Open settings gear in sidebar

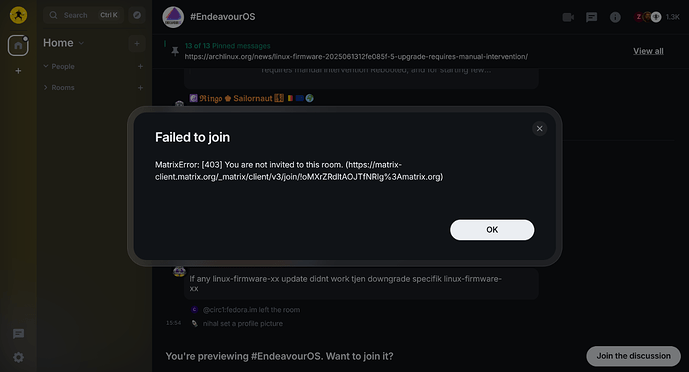pyautogui.click(x=18, y=357)
